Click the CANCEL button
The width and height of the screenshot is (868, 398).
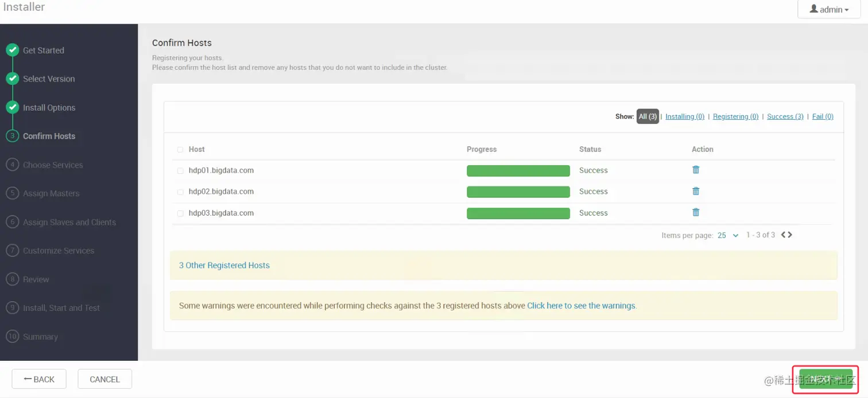105,379
